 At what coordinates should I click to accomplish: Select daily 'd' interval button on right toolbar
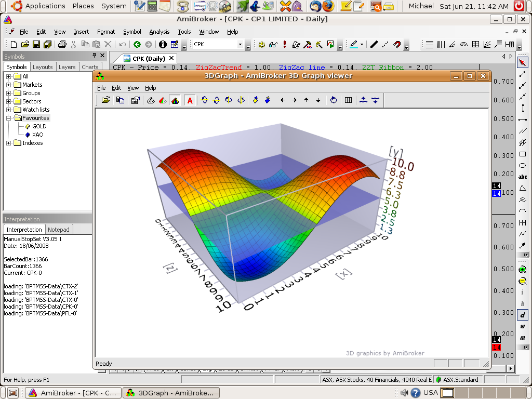(x=523, y=315)
